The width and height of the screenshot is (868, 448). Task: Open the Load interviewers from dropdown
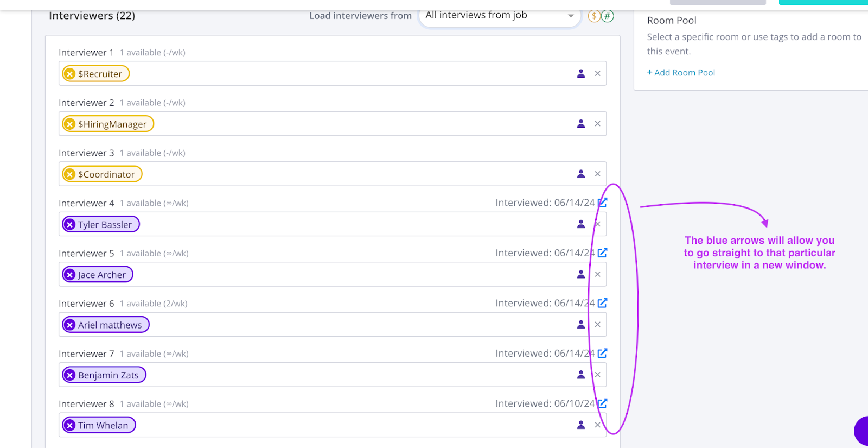pos(499,16)
